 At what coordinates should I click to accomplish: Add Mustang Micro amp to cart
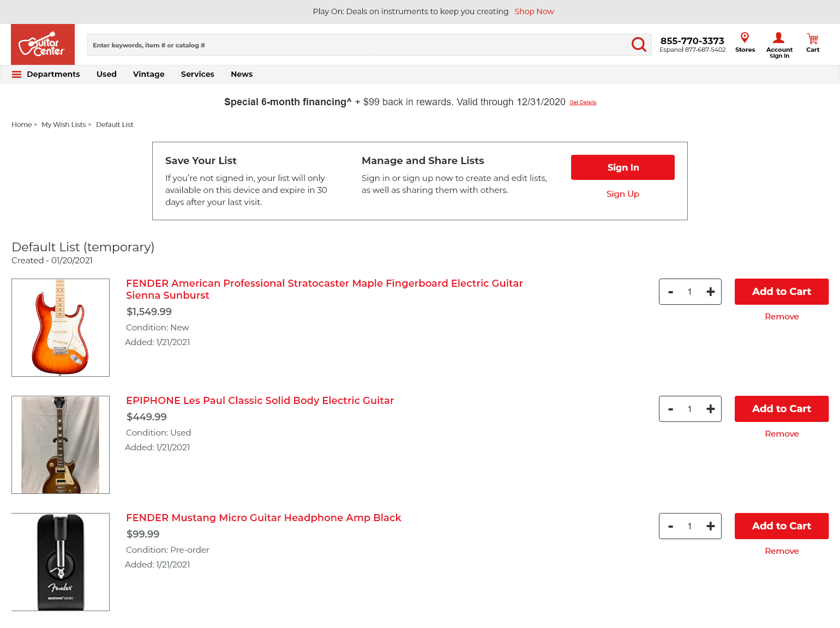782,526
